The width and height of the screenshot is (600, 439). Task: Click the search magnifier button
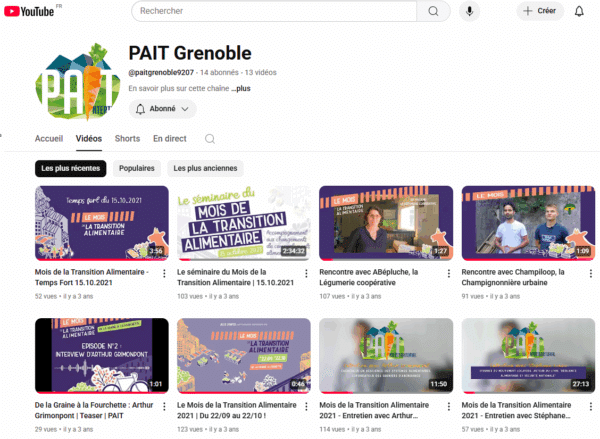point(433,11)
